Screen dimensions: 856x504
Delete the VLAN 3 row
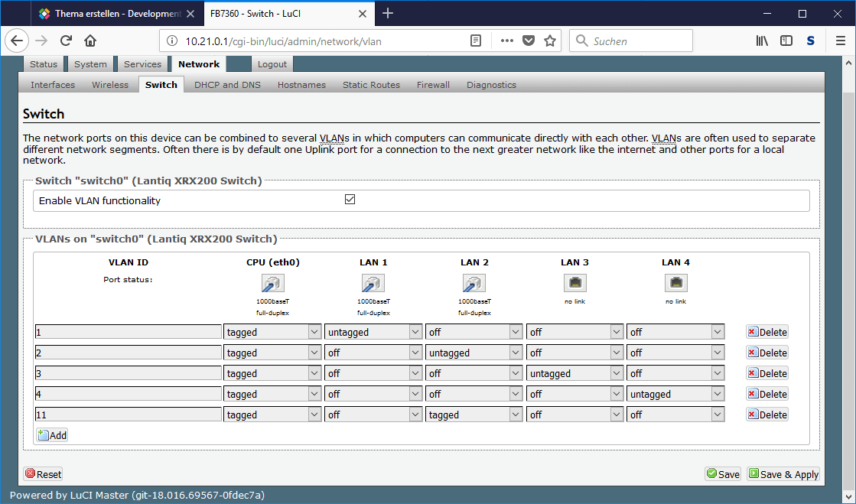point(767,373)
